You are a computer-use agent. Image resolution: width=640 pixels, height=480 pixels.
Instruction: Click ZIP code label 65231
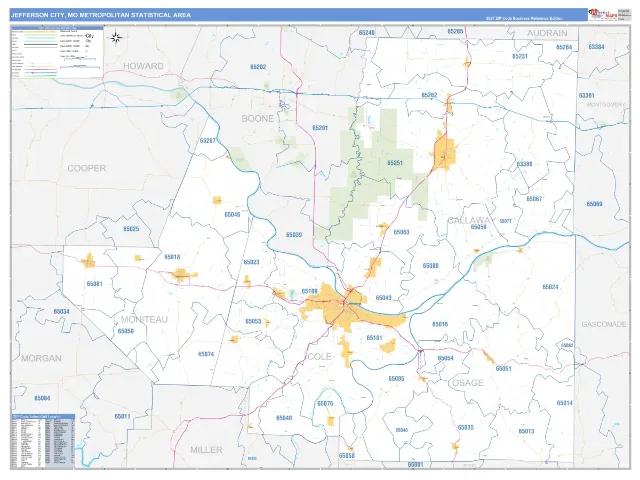(x=520, y=56)
